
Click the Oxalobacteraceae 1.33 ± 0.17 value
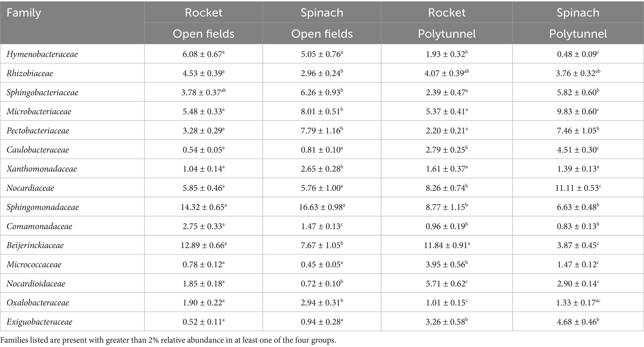point(578,302)
